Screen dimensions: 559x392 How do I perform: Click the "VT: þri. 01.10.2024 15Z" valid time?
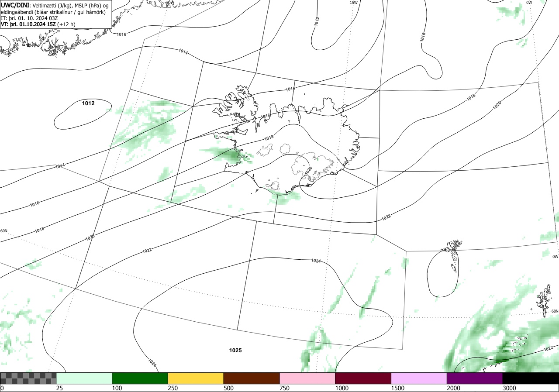click(28, 24)
